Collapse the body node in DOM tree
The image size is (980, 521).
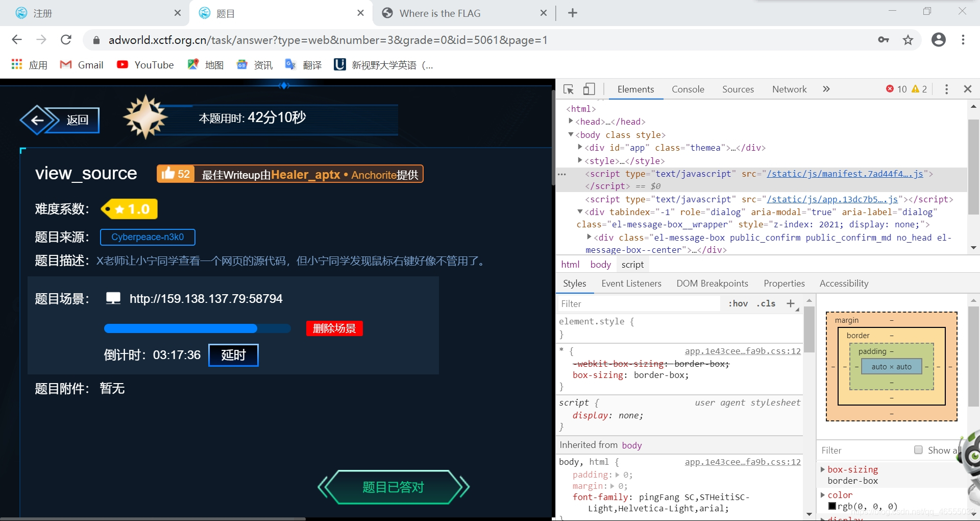(x=571, y=134)
